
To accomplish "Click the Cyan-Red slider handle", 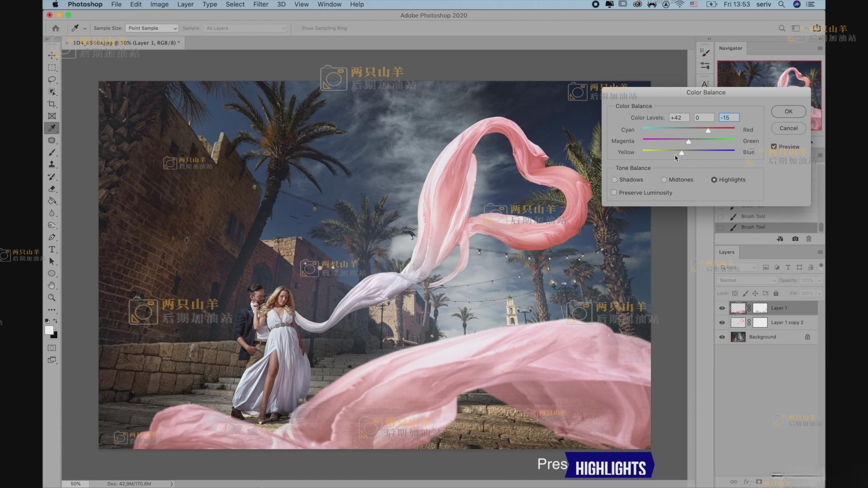I will 708,131.
